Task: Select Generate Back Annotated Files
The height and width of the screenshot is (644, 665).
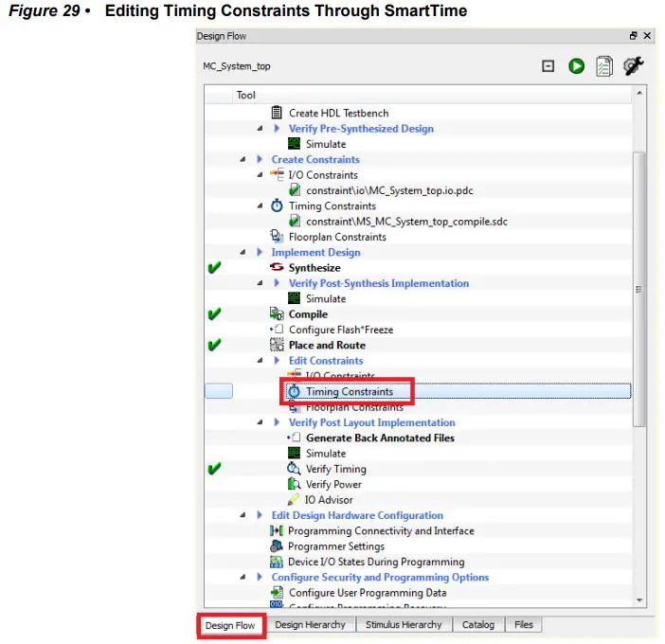Action: pyautogui.click(x=380, y=438)
